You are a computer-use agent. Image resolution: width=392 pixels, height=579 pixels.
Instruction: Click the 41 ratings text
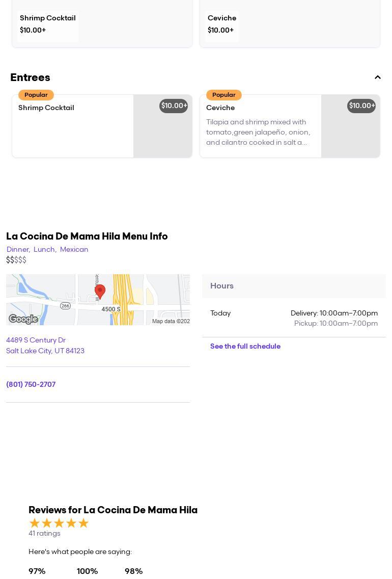point(44,533)
